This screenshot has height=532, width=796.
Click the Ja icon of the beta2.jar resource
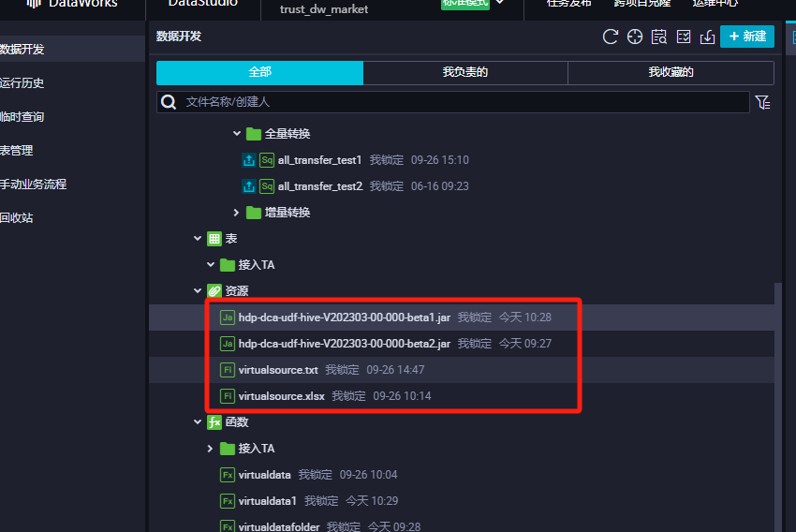click(x=227, y=344)
